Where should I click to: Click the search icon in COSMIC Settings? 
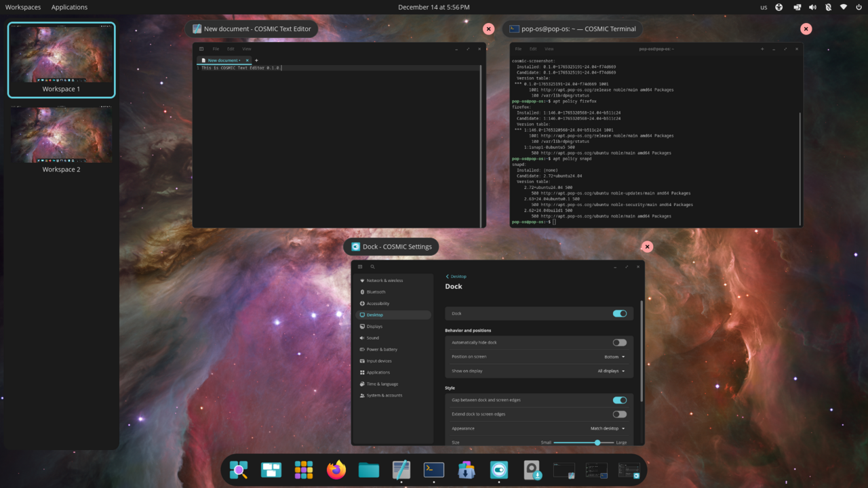coord(372,267)
